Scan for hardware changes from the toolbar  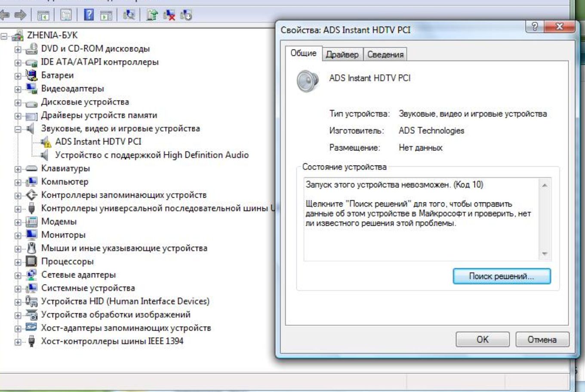(129, 15)
